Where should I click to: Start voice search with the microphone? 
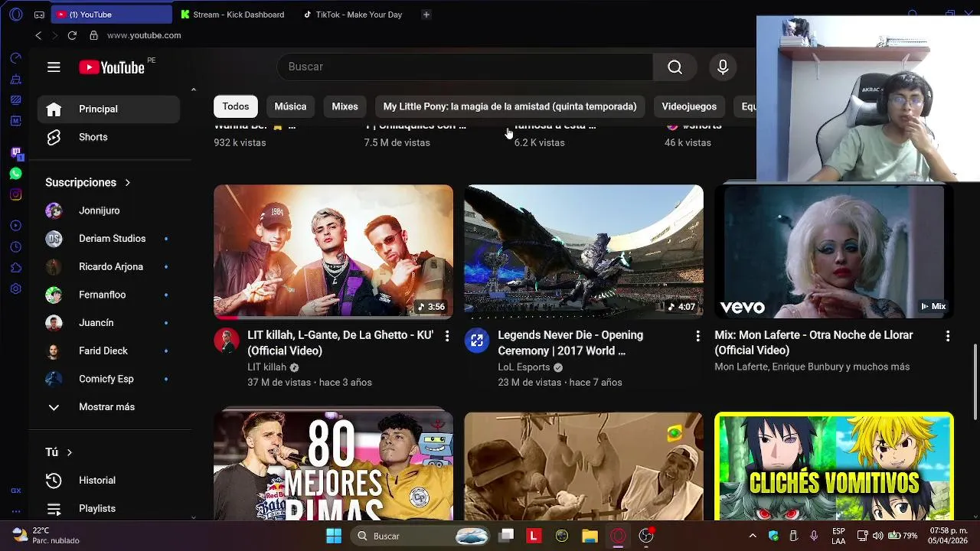point(723,67)
